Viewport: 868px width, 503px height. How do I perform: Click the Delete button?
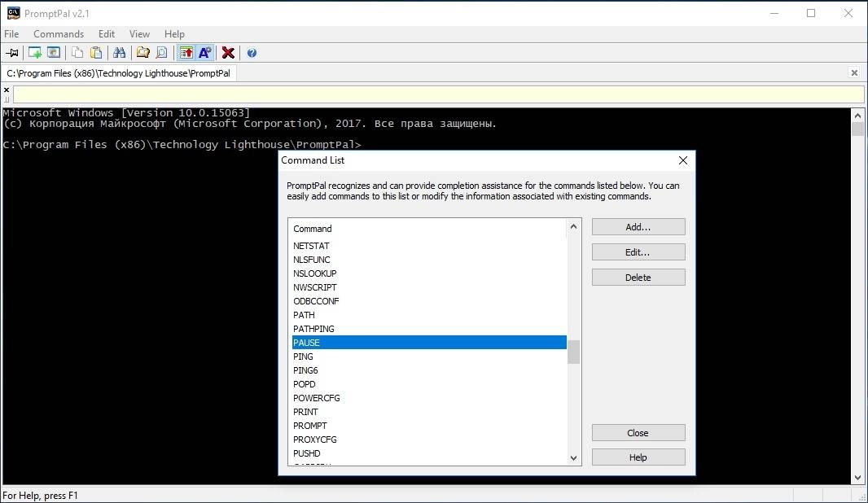coord(638,278)
